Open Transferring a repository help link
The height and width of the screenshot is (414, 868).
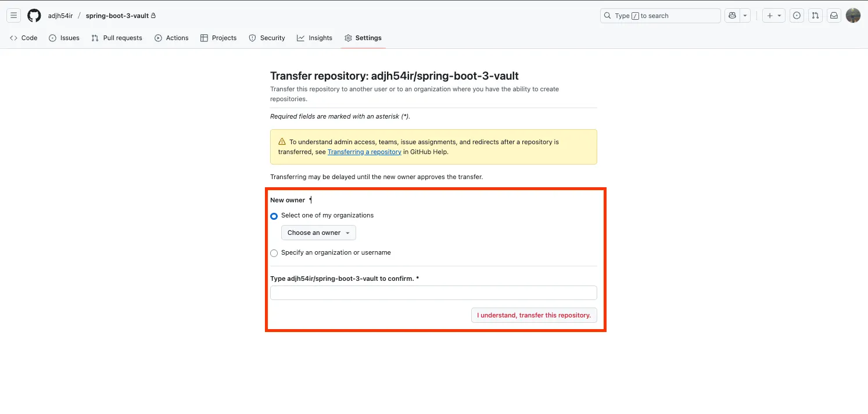pyautogui.click(x=364, y=152)
